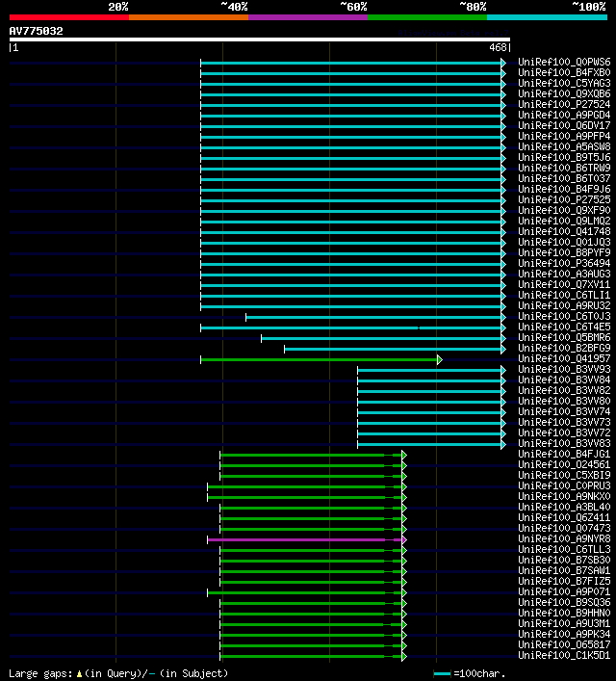Click the UniRef100_B2BFG9 entry

pyautogui.click(x=564, y=349)
